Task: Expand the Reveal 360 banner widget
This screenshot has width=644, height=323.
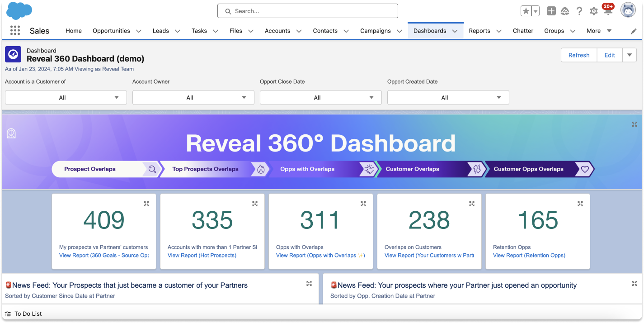Action: coord(634,124)
